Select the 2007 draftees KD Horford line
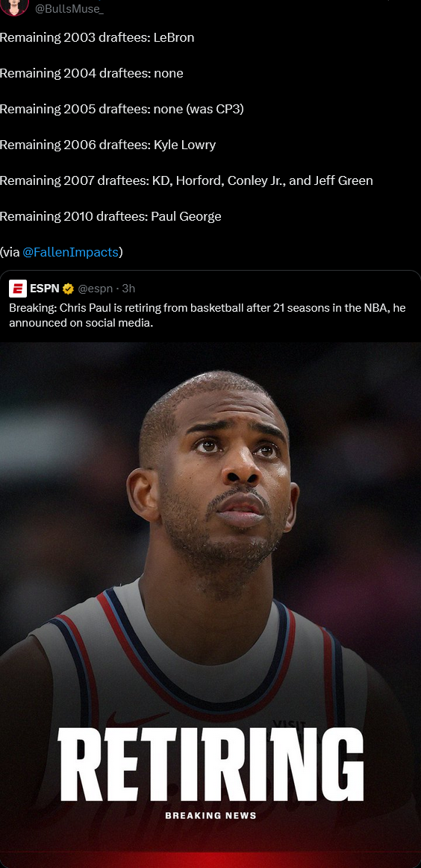This screenshot has height=868, width=421. tap(186, 180)
